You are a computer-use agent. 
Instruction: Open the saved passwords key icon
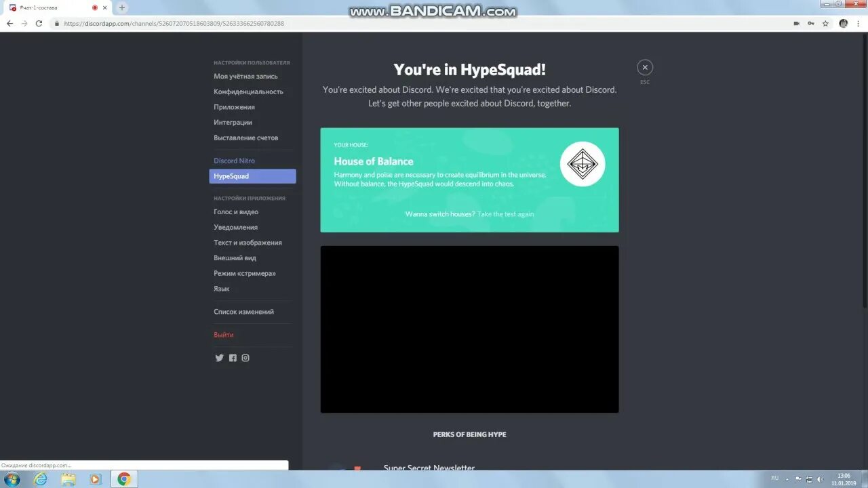click(811, 23)
